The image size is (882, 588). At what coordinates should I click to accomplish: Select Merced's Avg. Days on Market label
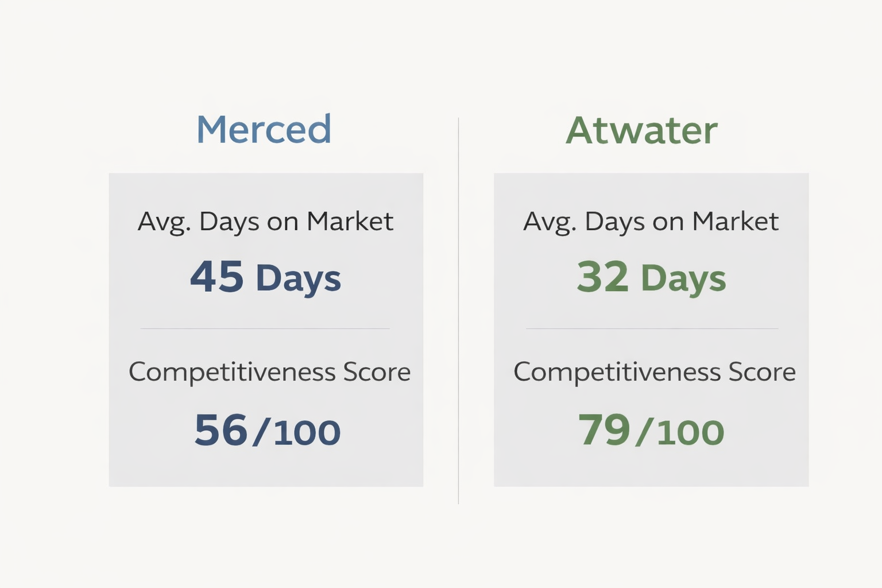265,222
